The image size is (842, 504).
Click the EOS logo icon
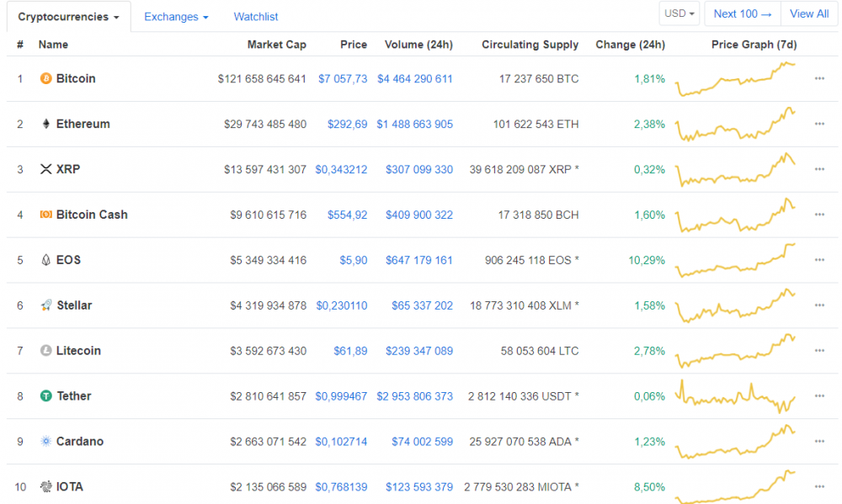[x=46, y=260]
